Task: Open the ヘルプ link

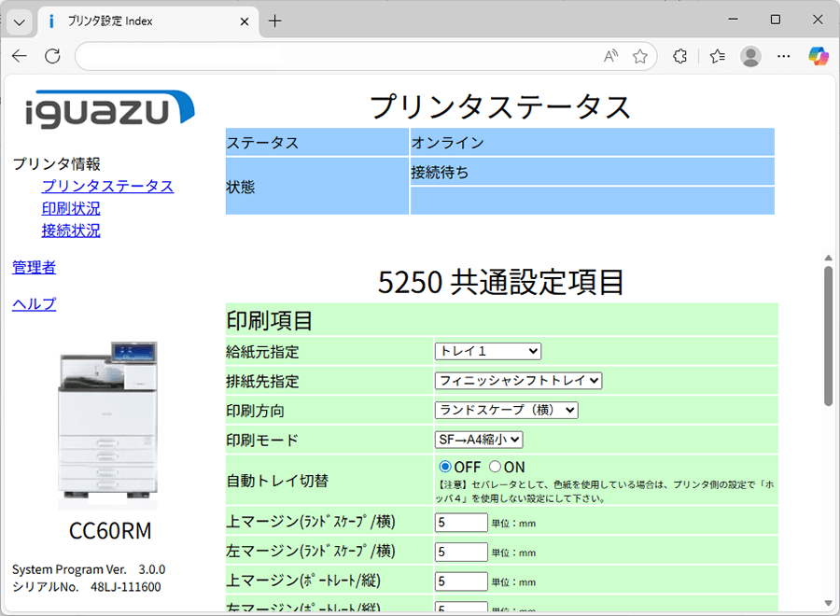Action: 33,303
